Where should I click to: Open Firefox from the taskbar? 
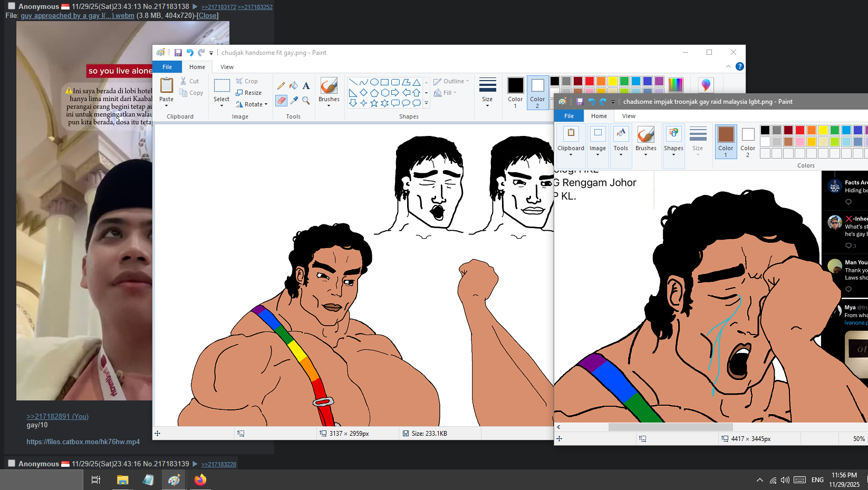[200, 480]
